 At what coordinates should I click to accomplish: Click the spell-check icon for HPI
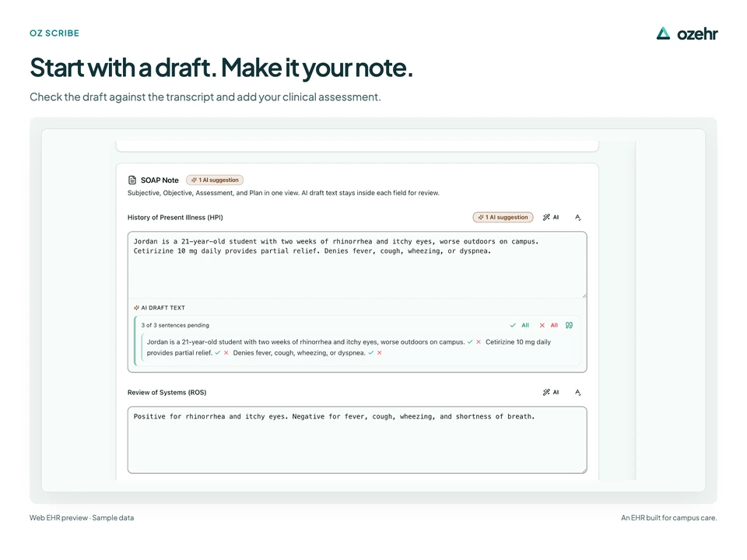[x=578, y=218]
